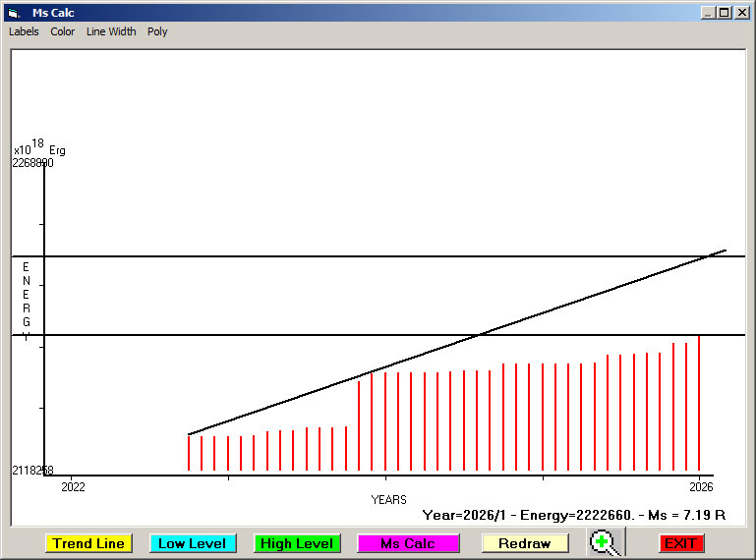The height and width of the screenshot is (560, 756).
Task: Click the Ms Calc title bar app icon
Action: pyautogui.click(x=14, y=13)
